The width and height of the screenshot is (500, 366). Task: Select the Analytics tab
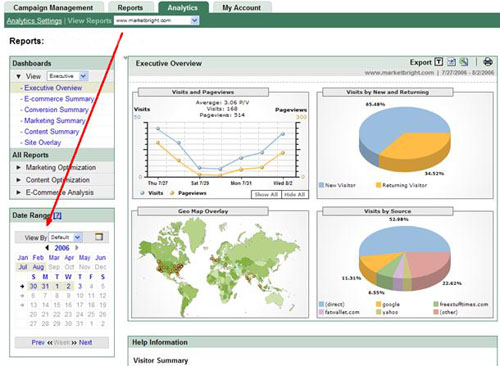(183, 7)
